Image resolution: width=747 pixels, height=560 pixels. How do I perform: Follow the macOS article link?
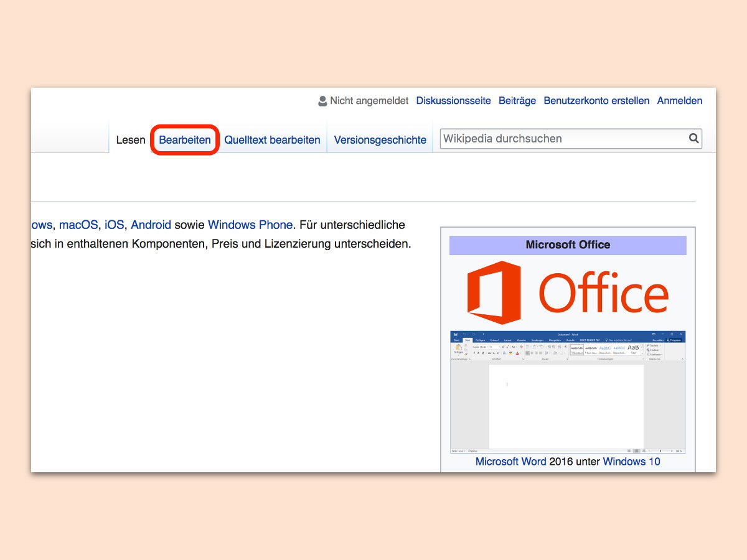tap(78, 225)
